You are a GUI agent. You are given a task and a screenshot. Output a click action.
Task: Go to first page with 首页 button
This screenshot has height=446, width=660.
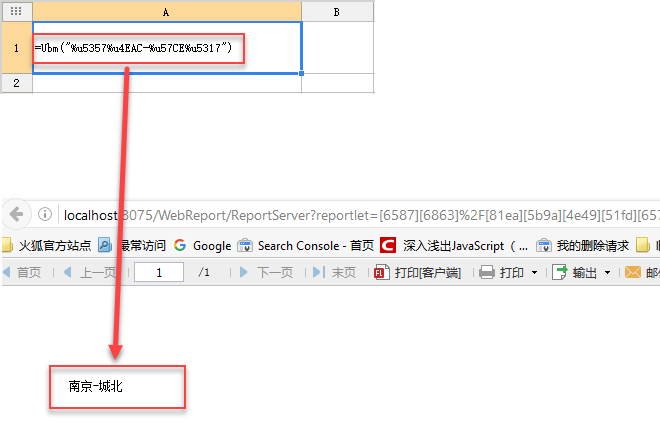pyautogui.click(x=22, y=272)
